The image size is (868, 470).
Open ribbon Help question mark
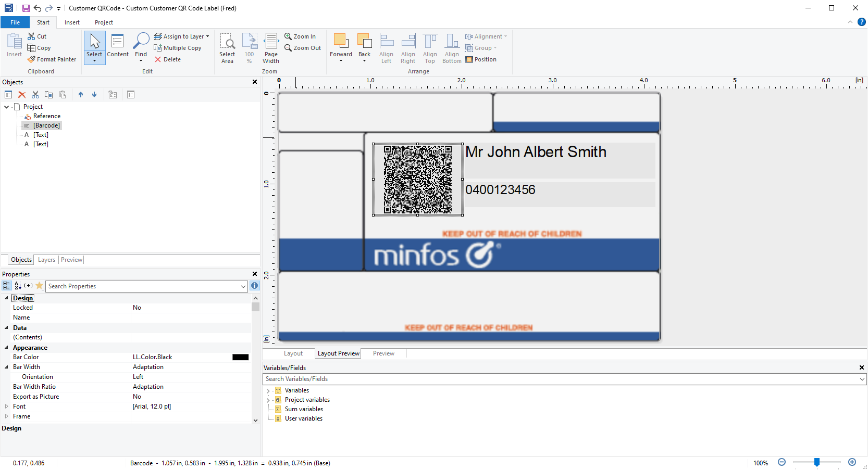tap(862, 22)
